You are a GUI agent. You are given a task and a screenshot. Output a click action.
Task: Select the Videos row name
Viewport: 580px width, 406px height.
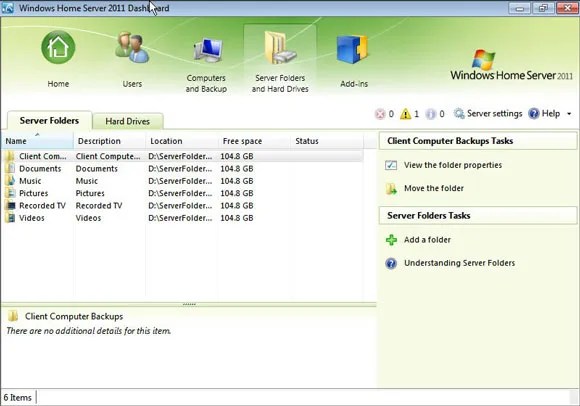point(31,218)
